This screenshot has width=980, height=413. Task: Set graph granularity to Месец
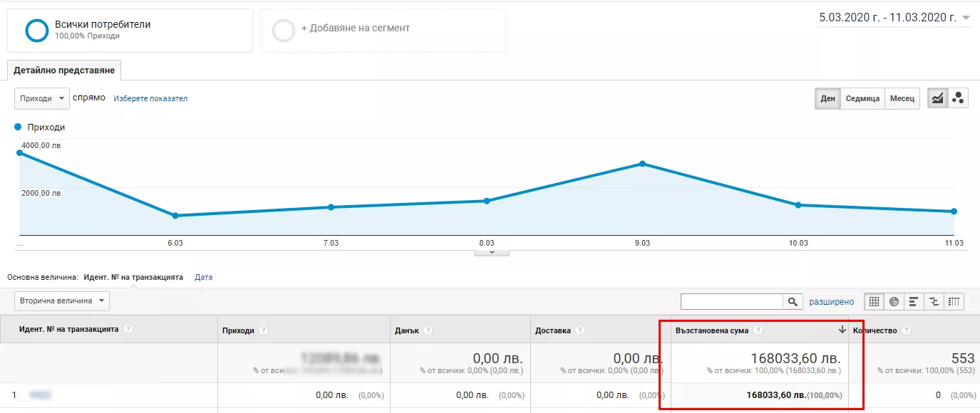902,98
